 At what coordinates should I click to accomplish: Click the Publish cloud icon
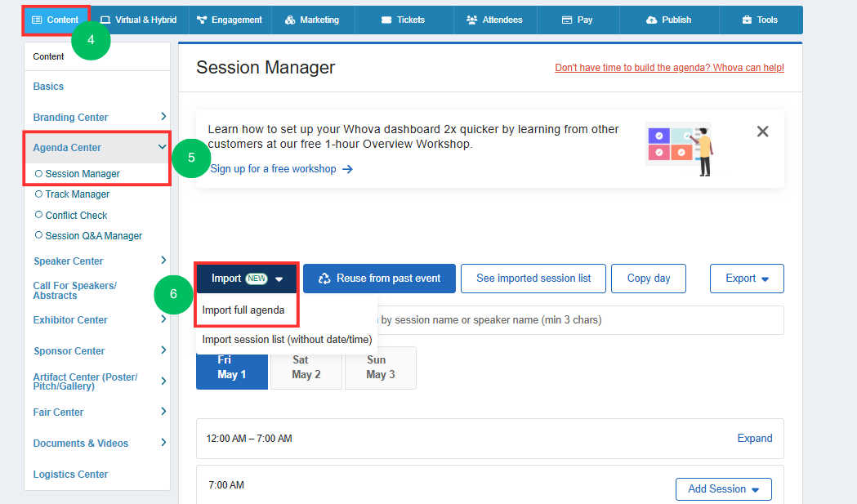tap(651, 20)
